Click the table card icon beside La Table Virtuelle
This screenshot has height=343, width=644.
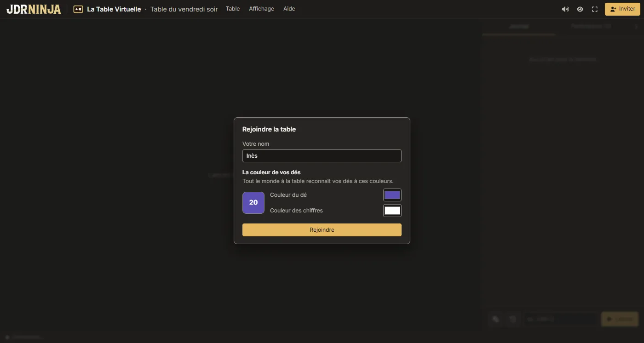[x=78, y=9]
